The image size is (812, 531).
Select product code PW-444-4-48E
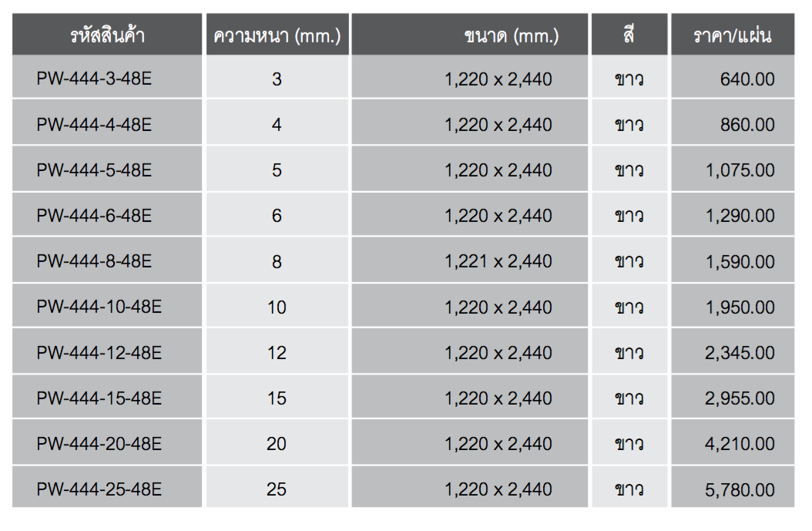point(94,124)
